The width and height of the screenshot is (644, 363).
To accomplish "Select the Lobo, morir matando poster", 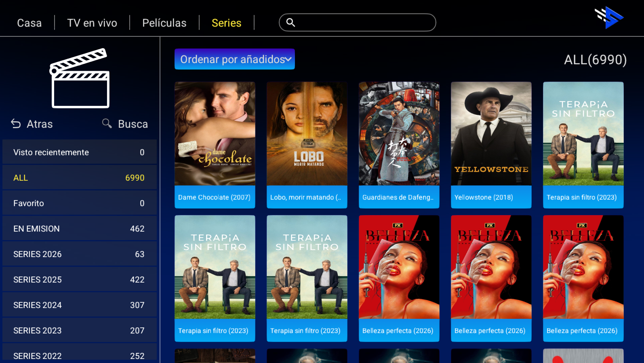I will tap(307, 145).
